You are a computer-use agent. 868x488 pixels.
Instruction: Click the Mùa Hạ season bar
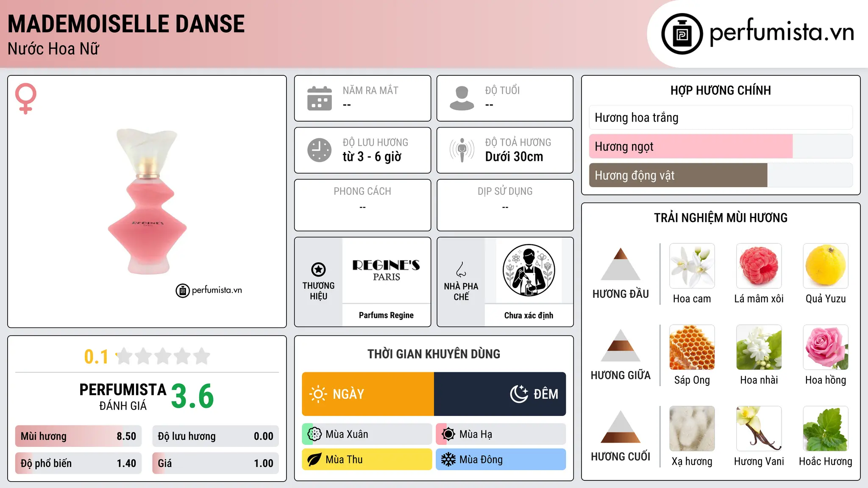(501, 434)
